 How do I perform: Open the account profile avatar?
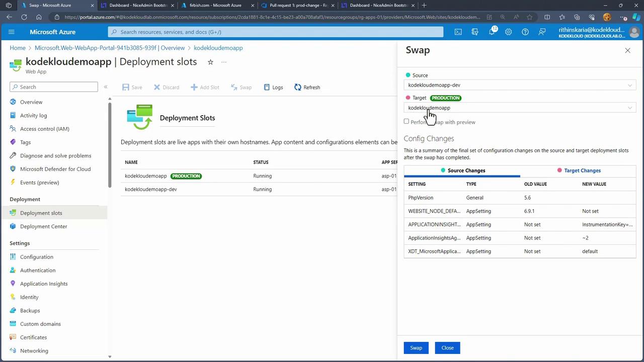click(x=634, y=32)
